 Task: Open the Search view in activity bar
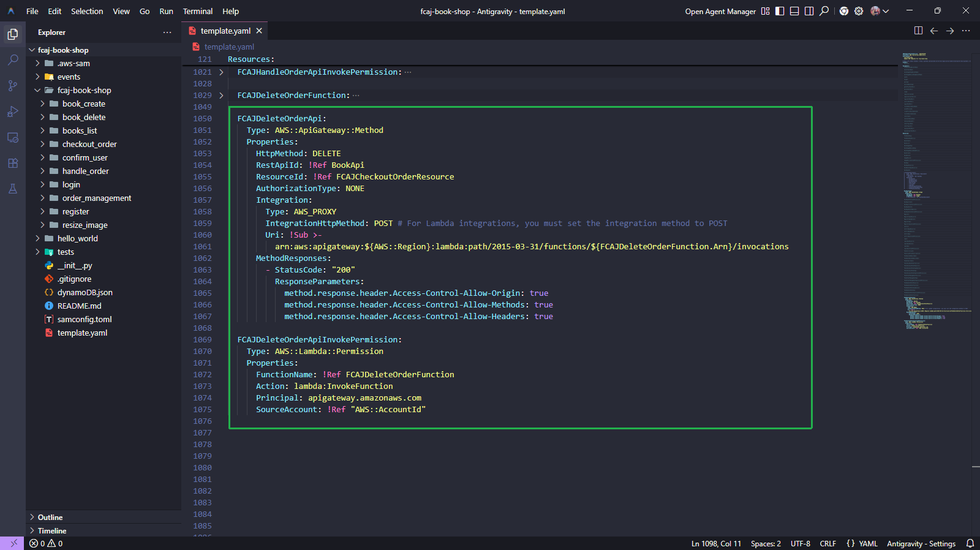coord(12,60)
